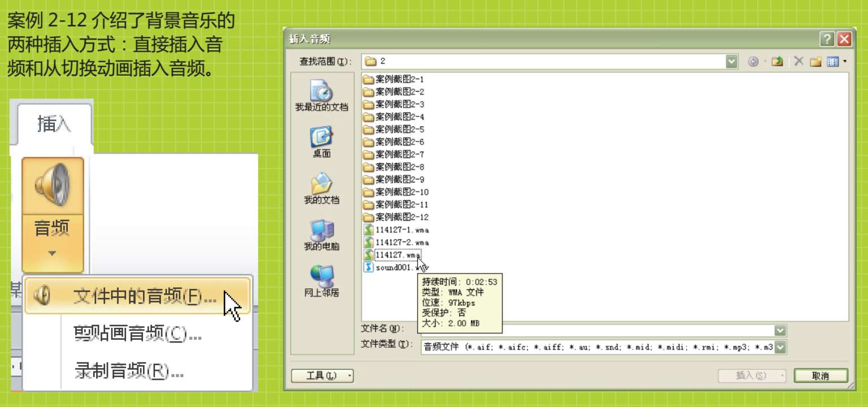Go up one folder level
868x407 pixels.
tap(777, 62)
